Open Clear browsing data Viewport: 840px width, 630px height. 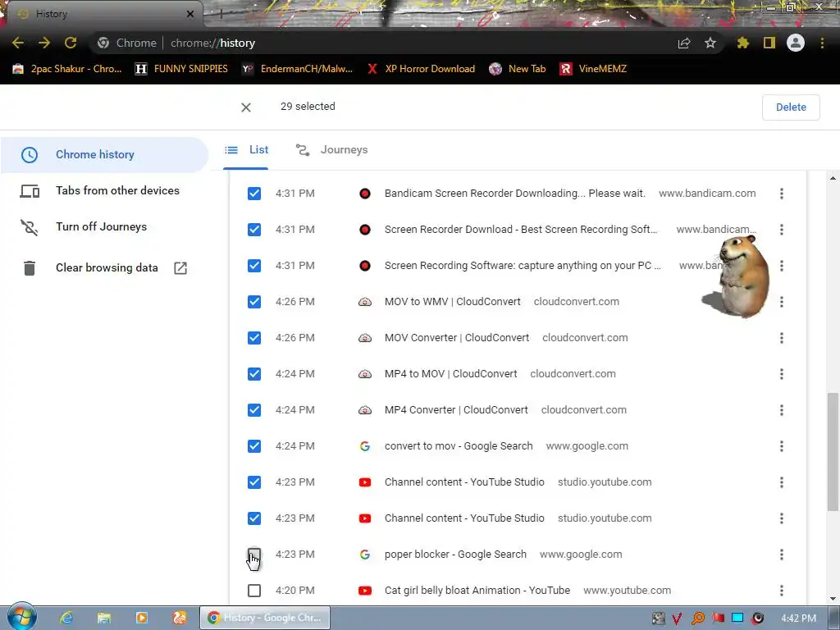pyautogui.click(x=104, y=268)
